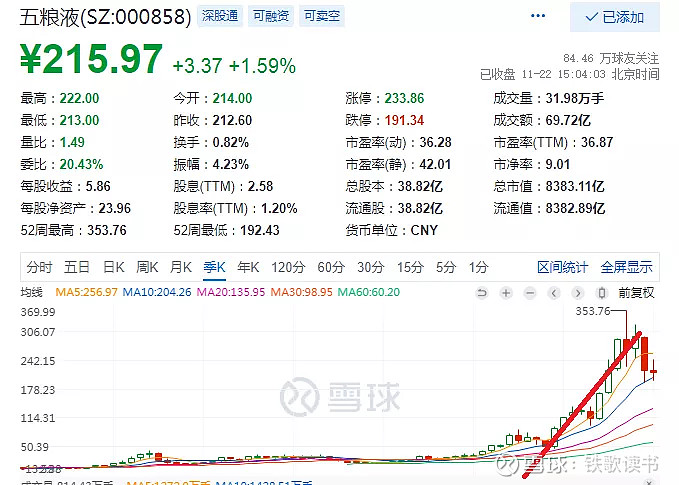Click the chart reset undo arrow icon
The image size is (679, 485).
pos(481,293)
